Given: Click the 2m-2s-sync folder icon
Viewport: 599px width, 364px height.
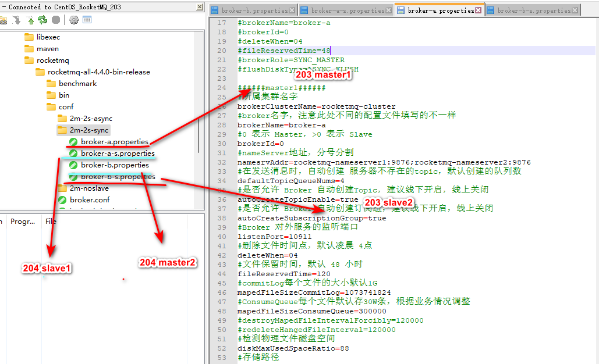Looking at the screenshot, I should pos(62,130).
